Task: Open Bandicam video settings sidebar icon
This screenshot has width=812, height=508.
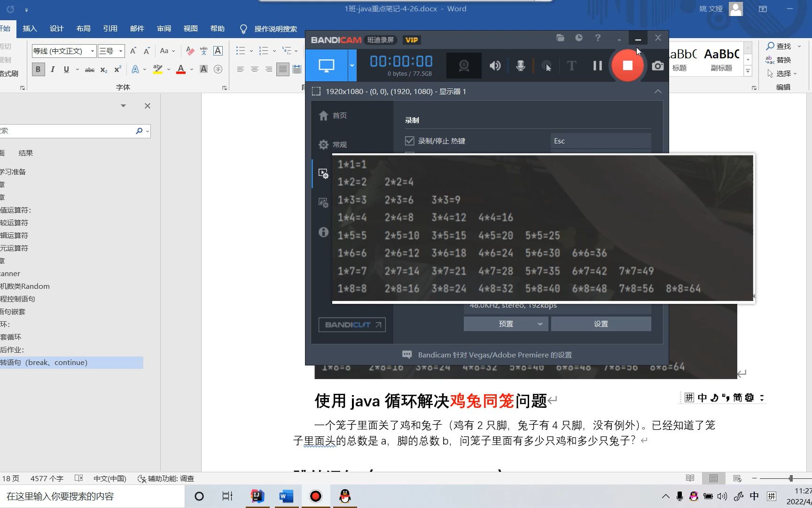Action: click(323, 174)
